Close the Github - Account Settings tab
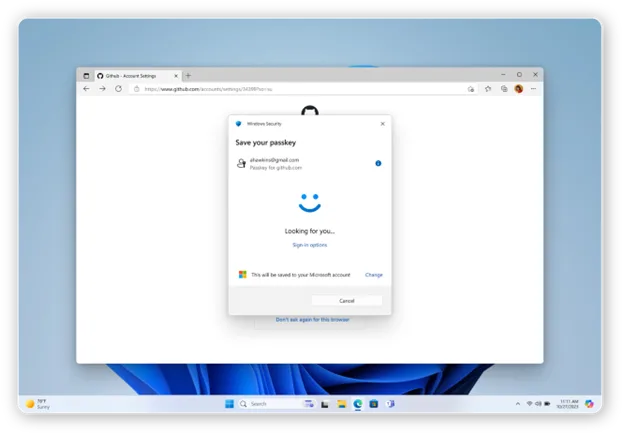 tap(176, 76)
